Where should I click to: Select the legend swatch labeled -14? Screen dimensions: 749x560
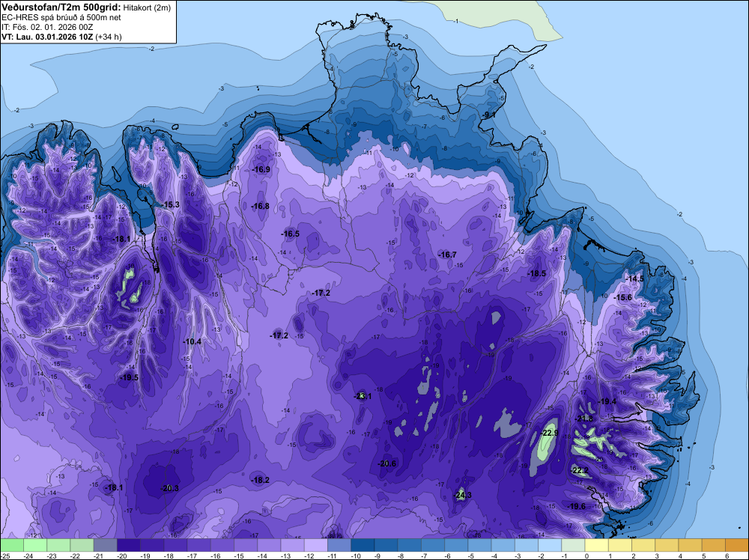pos(269,545)
